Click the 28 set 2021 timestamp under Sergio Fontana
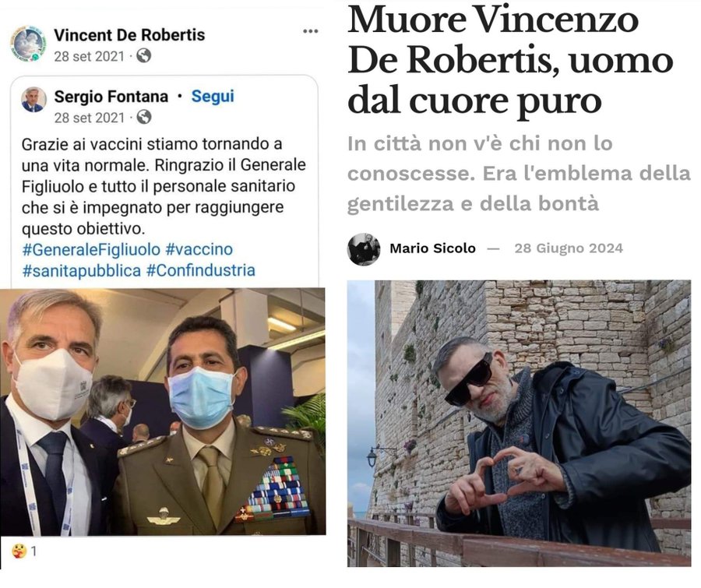 89,118
